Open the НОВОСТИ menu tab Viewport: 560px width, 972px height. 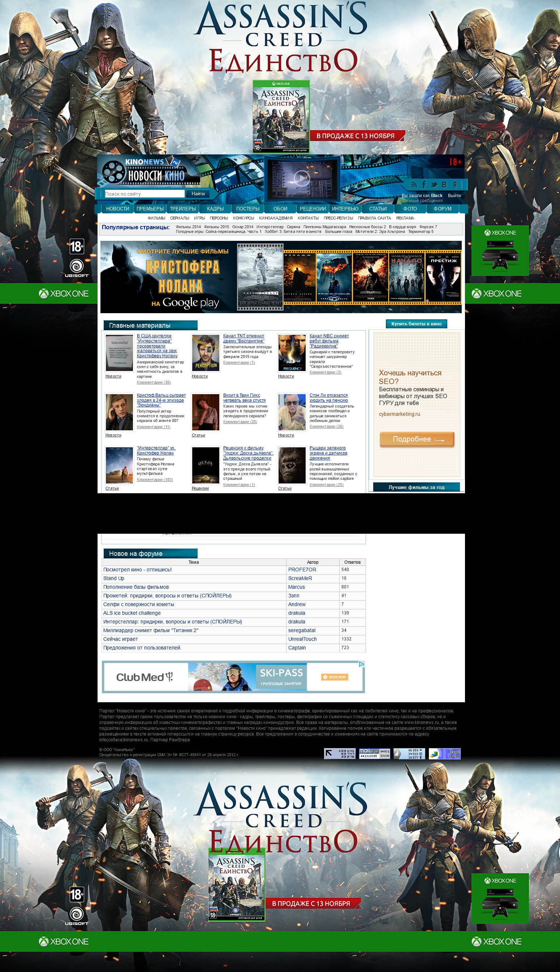(117, 209)
